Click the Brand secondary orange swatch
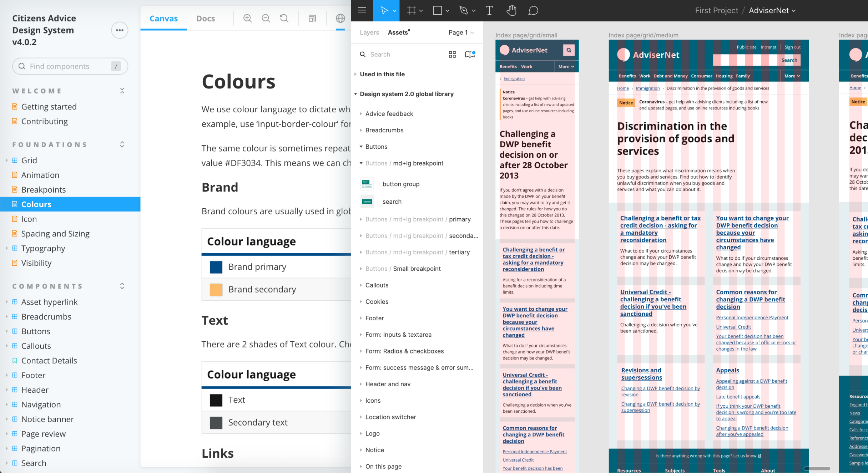868x473 pixels. point(216,290)
